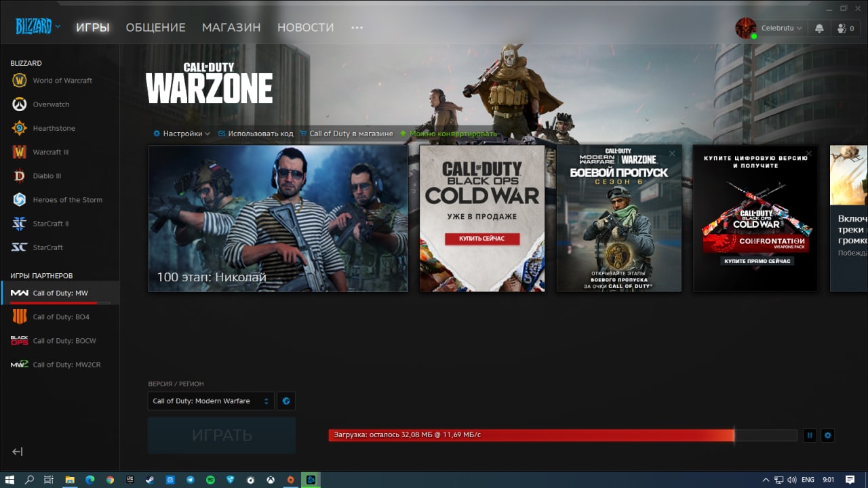Open the notifications bell
Viewport: 868px width, 488px height.
point(819,28)
